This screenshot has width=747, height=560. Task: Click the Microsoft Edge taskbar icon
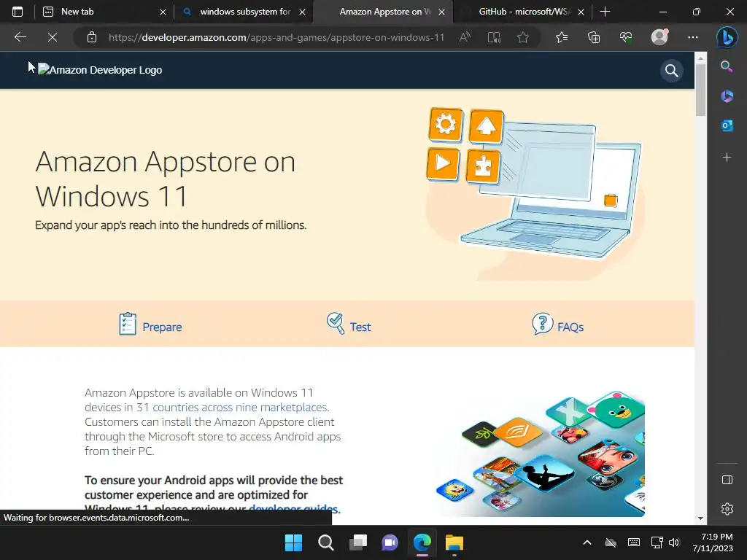[x=422, y=542]
